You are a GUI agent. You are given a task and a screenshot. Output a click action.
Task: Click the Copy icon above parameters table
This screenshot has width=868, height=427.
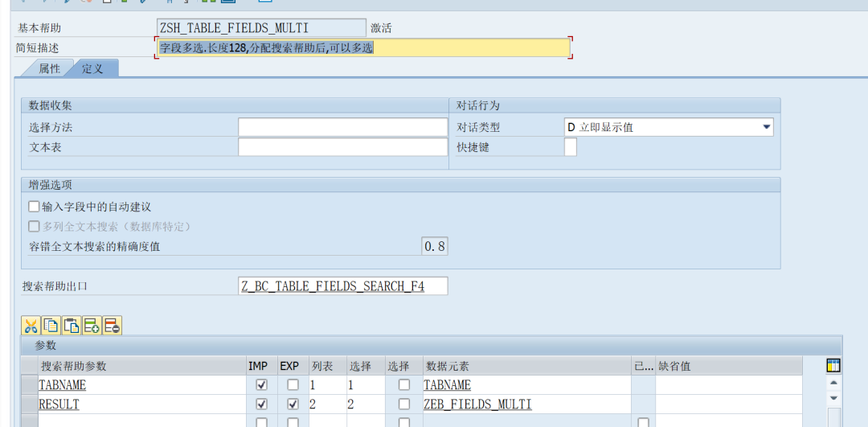(x=51, y=326)
